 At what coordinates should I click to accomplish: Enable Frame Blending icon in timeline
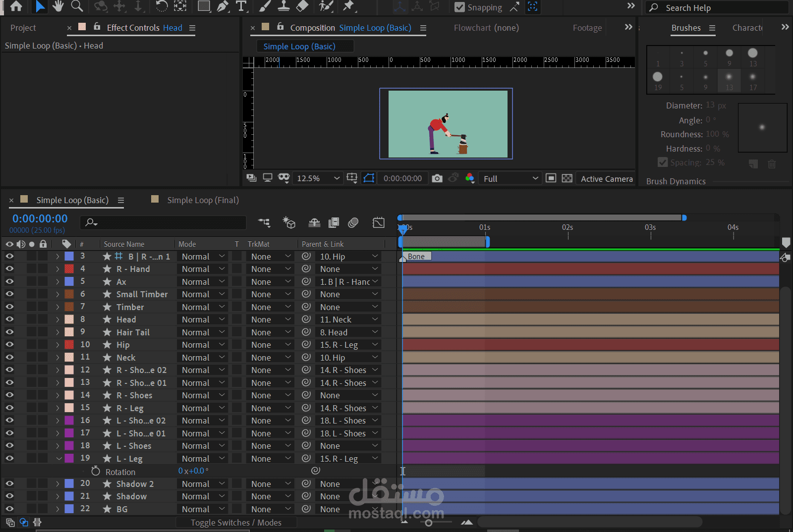coord(334,223)
